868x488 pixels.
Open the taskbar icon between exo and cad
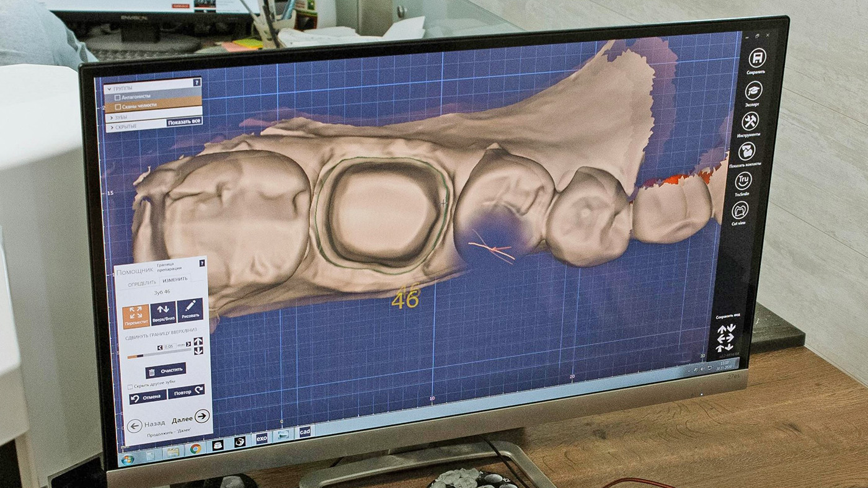(x=283, y=435)
